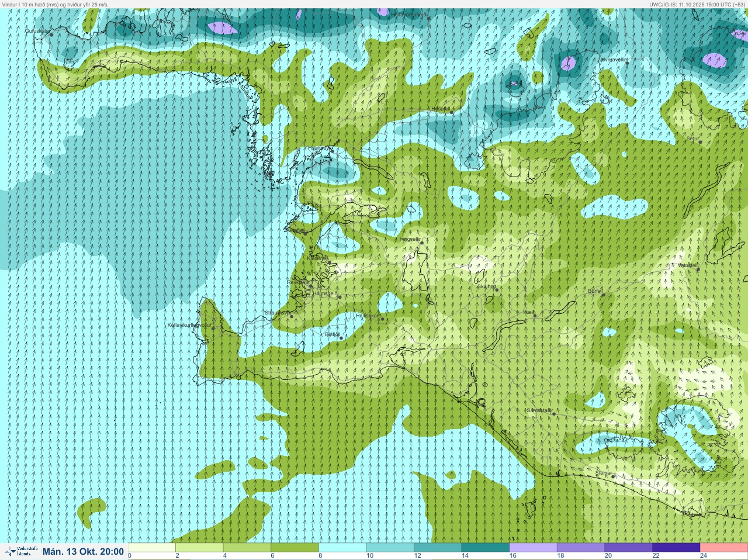
Task: Click the 0–2 m/s pale yellow legend swatch
Action: pyautogui.click(x=152, y=548)
